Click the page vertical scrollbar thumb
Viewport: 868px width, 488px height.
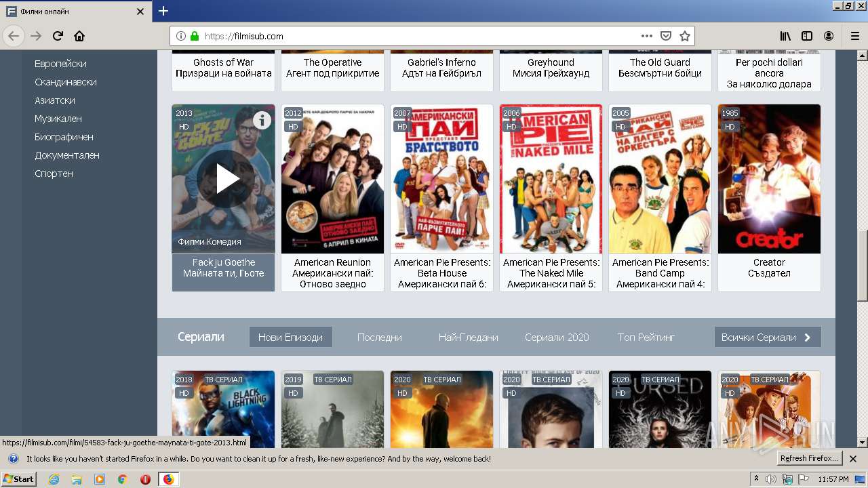click(x=863, y=266)
